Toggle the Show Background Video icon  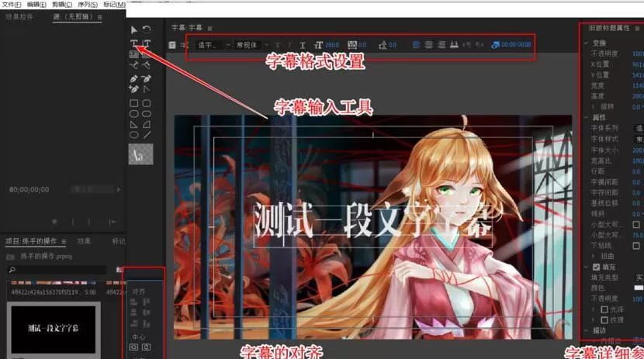[x=495, y=45]
